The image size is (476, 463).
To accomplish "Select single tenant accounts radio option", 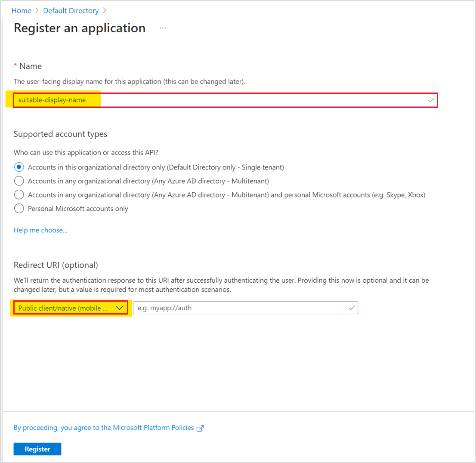I will [19, 167].
